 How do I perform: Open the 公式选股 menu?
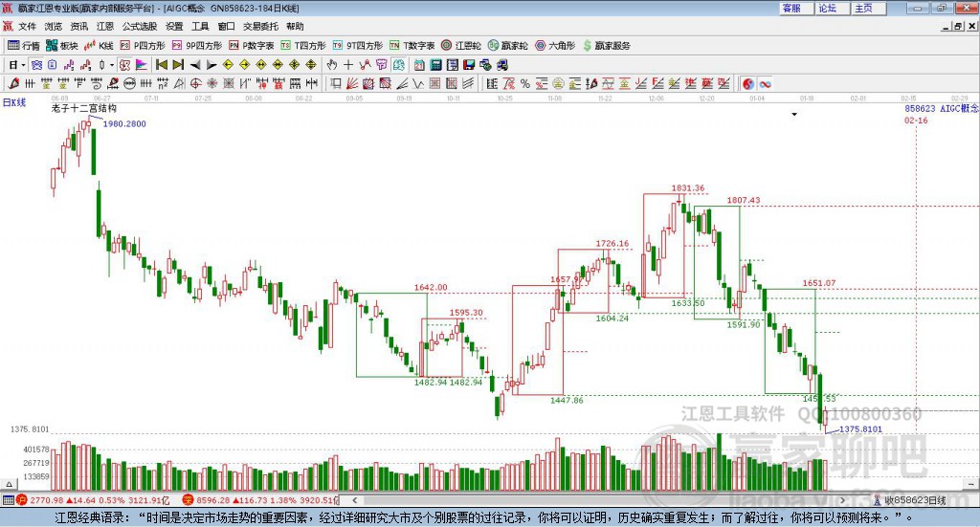point(140,26)
